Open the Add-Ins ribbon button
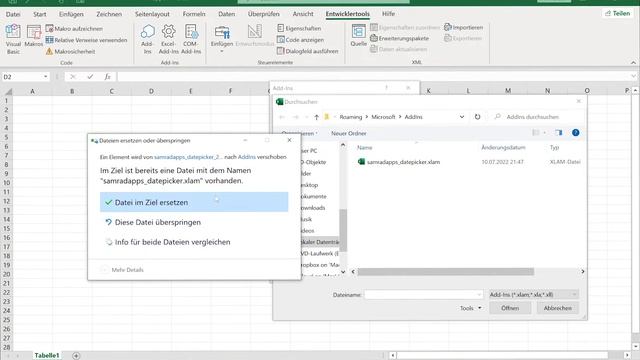Viewport: 640px width, 360px height. tap(147, 39)
